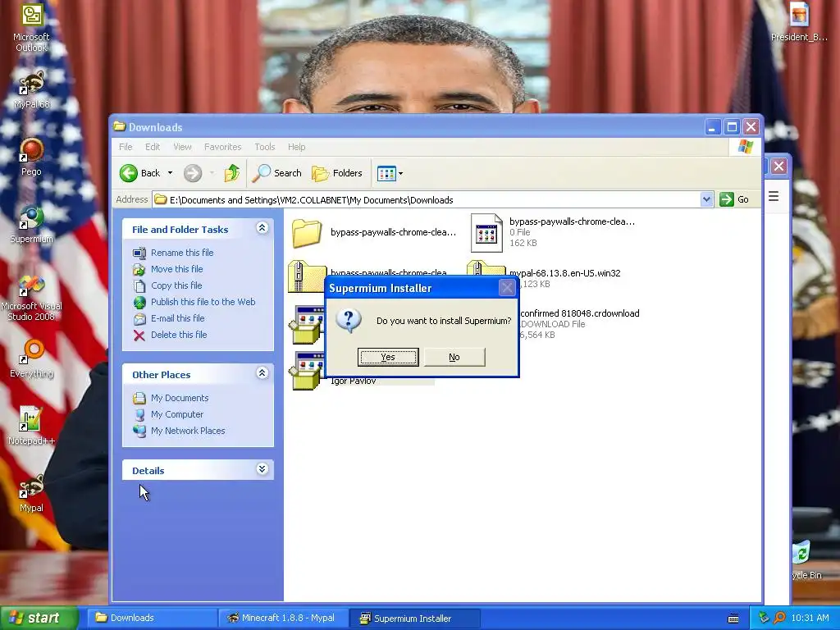840x630 pixels.
Task: Click E-mail this file link
Action: click(178, 318)
